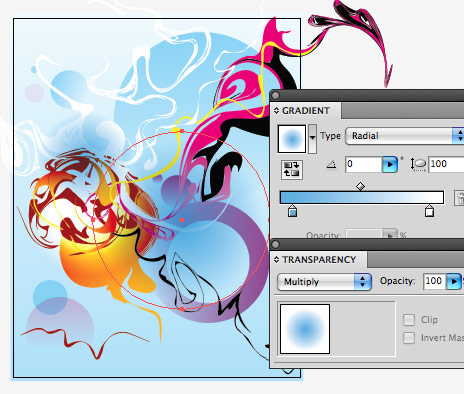
Task: Close the Transparency panel
Action: coord(275,245)
